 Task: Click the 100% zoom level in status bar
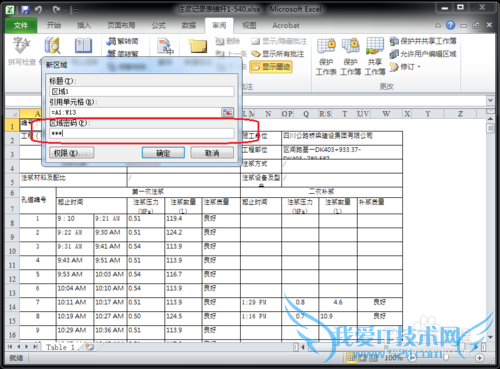pos(394,358)
